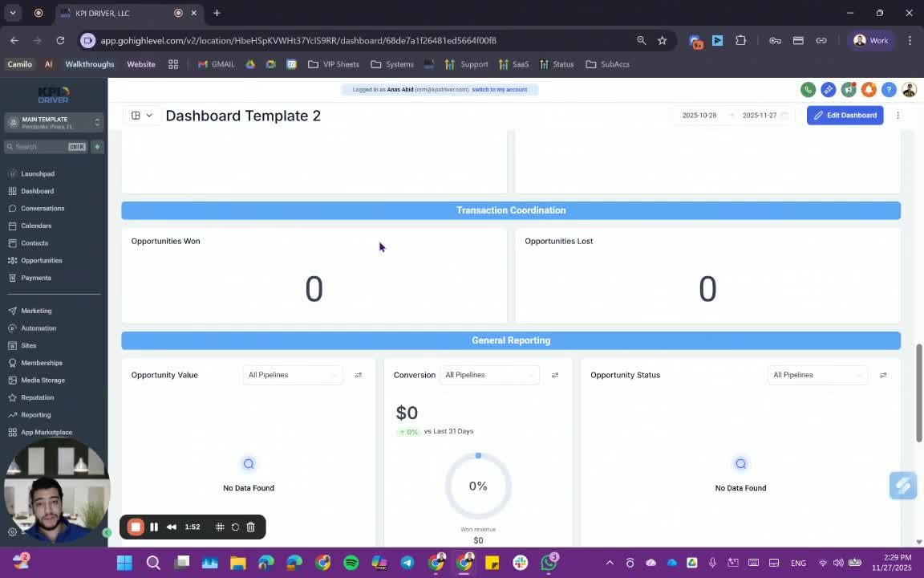Click the Edit Dashboard button
The image size is (924, 578).
(845, 116)
